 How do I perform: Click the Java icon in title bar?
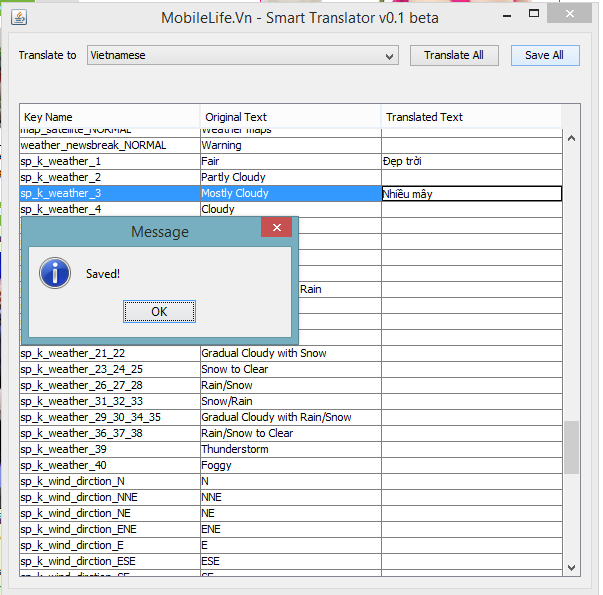tap(19, 17)
